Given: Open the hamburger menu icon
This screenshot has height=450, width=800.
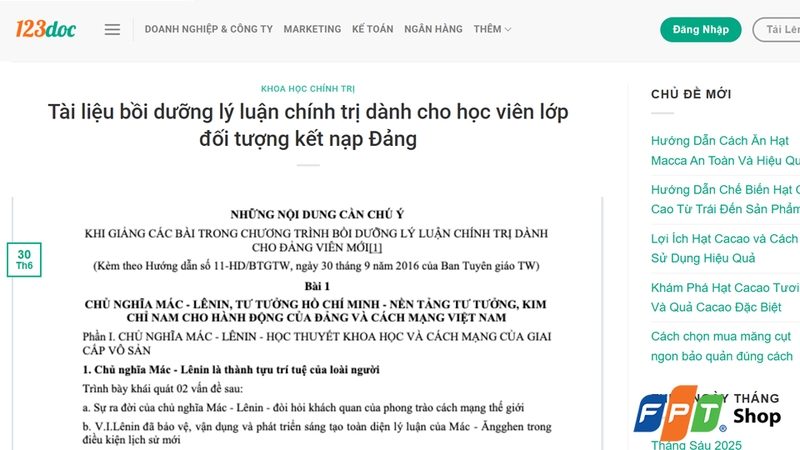Looking at the screenshot, I should [x=112, y=30].
